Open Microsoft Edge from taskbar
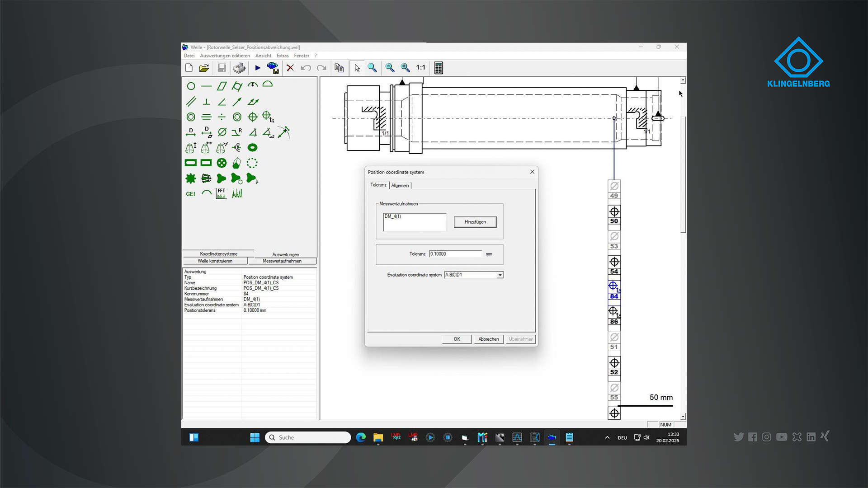The height and width of the screenshot is (488, 868). 361,437
